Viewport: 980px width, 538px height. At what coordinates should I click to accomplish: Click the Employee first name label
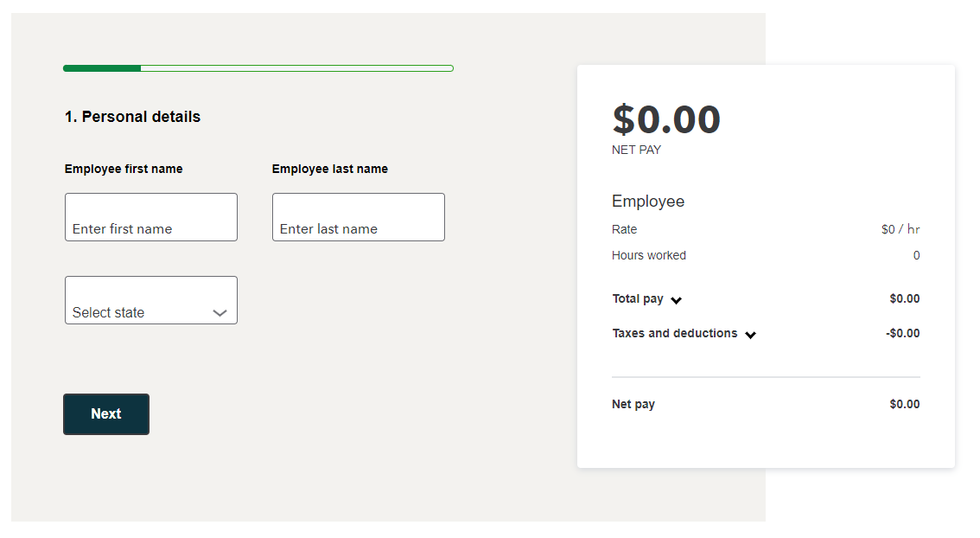[124, 169]
